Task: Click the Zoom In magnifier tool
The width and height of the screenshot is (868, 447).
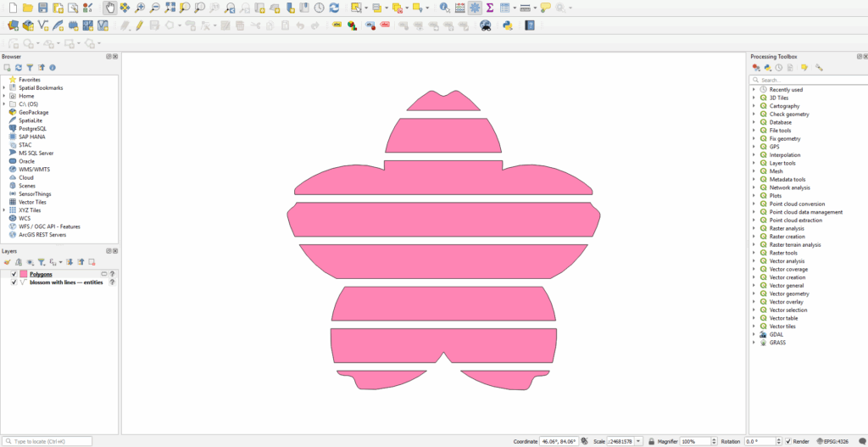Action: [140, 8]
